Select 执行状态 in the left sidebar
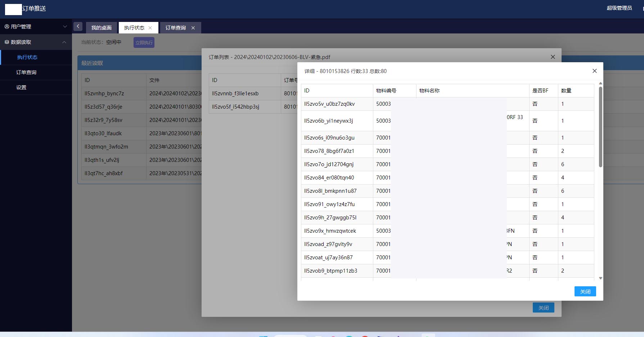 coord(27,57)
